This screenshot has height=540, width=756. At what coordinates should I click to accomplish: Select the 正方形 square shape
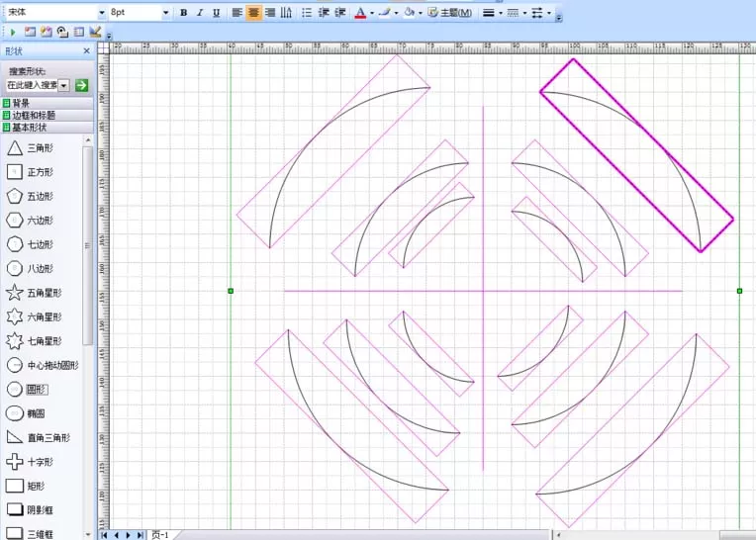pos(30,172)
